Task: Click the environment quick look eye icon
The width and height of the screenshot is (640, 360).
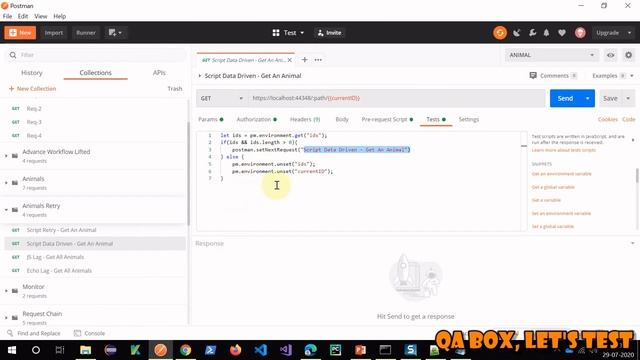Action: click(611, 55)
